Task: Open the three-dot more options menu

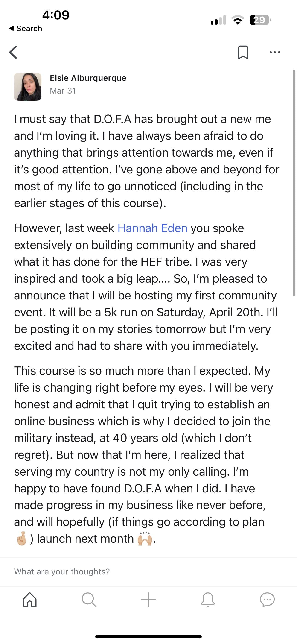Action: point(275,52)
